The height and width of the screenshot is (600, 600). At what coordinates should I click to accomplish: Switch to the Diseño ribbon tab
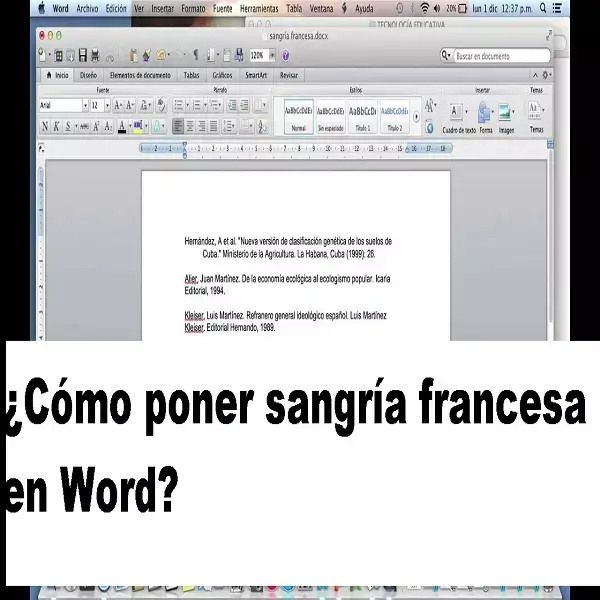[x=88, y=75]
